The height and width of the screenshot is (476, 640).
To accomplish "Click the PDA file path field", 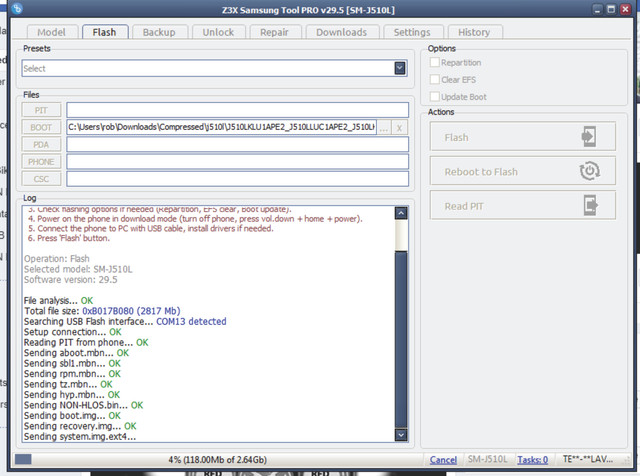I will pyautogui.click(x=238, y=144).
